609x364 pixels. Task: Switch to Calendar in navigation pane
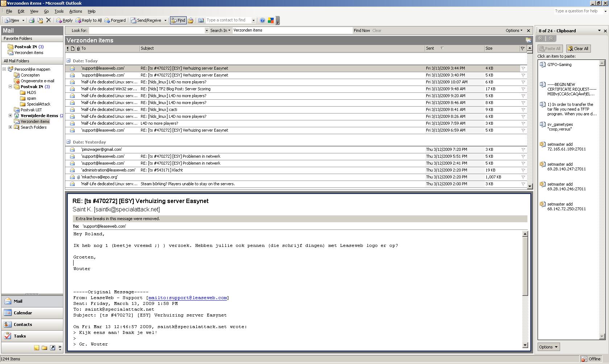[32, 313]
